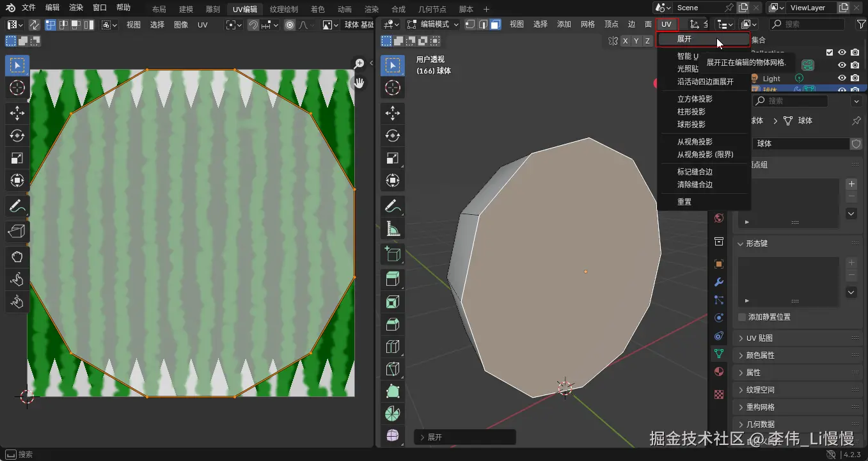Open the Material properties tab
This screenshot has width=868, height=461.
point(718,371)
